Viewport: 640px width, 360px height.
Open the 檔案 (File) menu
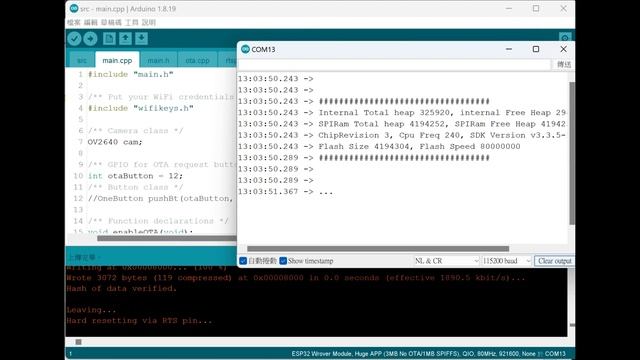pos(73,22)
